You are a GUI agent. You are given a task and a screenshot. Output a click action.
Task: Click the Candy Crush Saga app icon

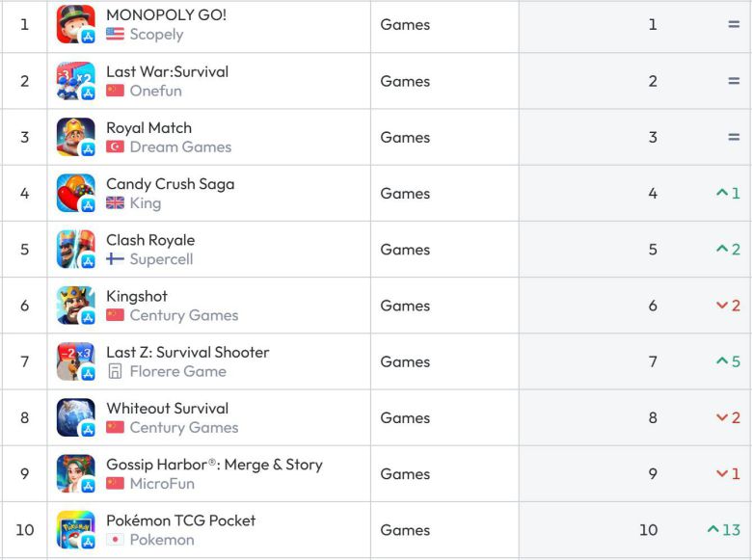[x=75, y=193]
